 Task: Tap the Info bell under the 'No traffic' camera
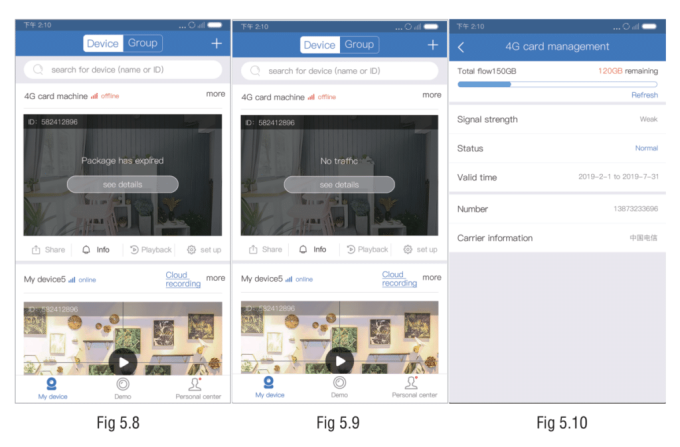tap(312, 249)
